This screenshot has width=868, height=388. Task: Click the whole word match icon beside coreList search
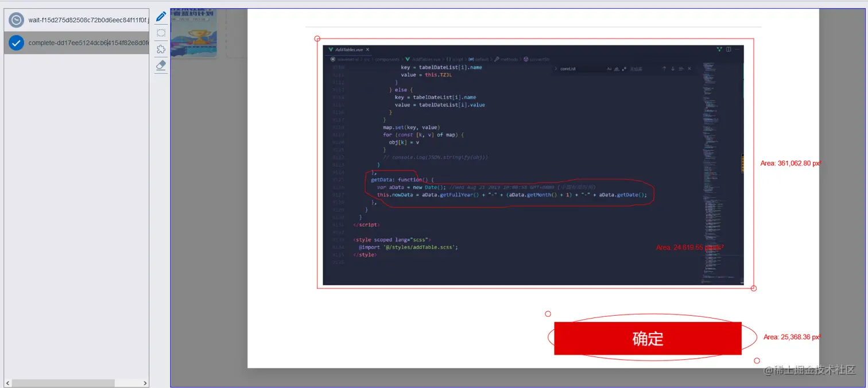pos(617,68)
